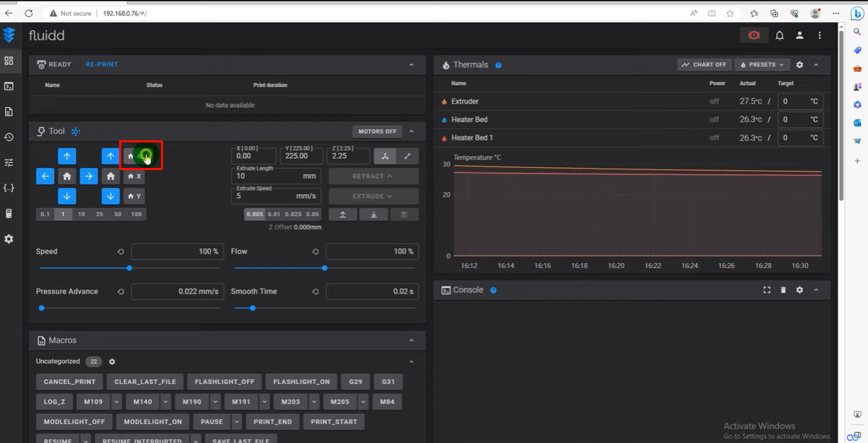868x443 pixels.
Task: Move toolhead left with arrow button
Action: [x=45, y=176]
